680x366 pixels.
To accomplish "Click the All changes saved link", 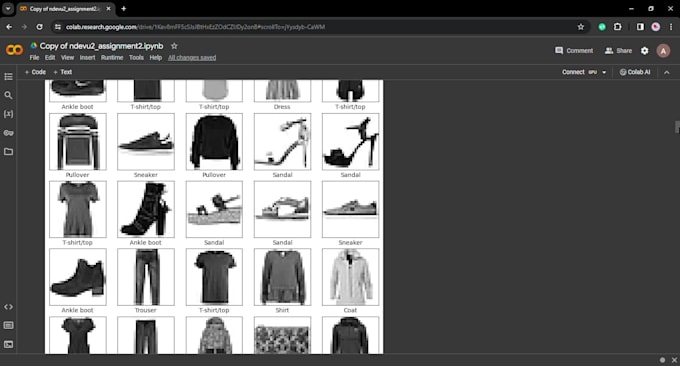I will coord(192,58).
